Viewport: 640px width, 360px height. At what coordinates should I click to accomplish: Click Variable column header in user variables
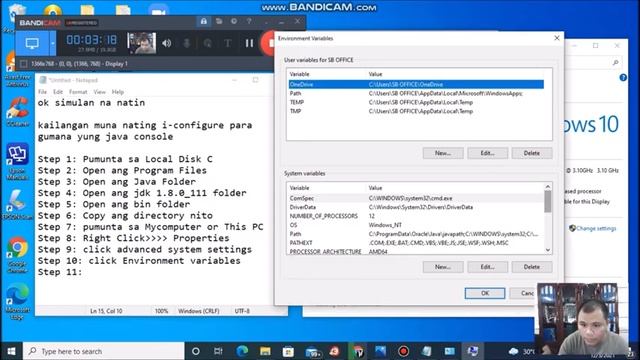299,74
